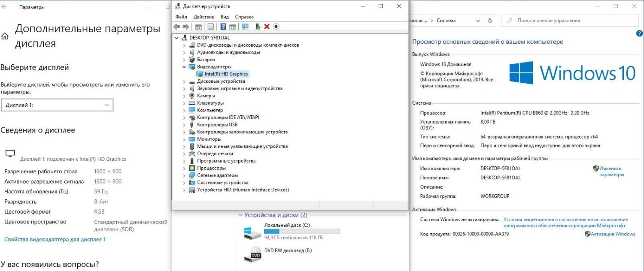644x271 pixels.
Task: Open the Действие menu
Action: (204, 17)
